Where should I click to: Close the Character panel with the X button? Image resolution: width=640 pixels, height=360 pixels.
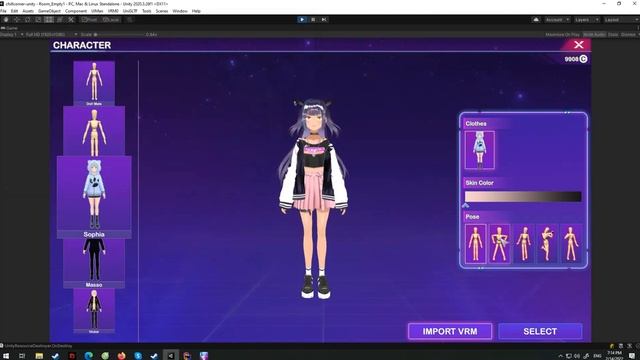(x=578, y=45)
